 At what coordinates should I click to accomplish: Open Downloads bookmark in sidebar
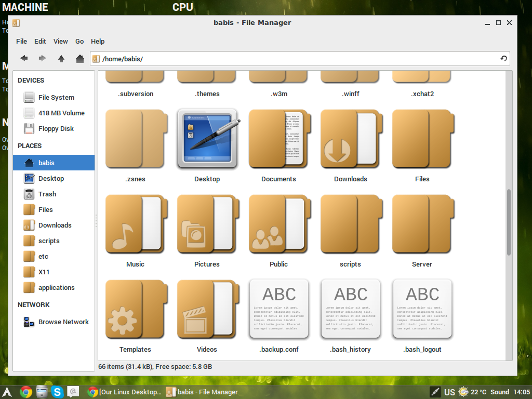tap(54, 225)
